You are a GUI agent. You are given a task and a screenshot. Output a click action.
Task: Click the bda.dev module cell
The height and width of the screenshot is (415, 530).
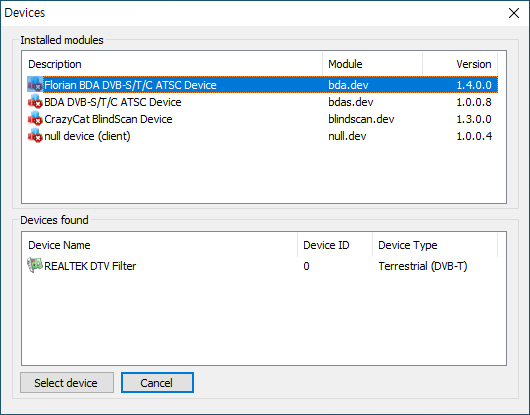(348, 85)
